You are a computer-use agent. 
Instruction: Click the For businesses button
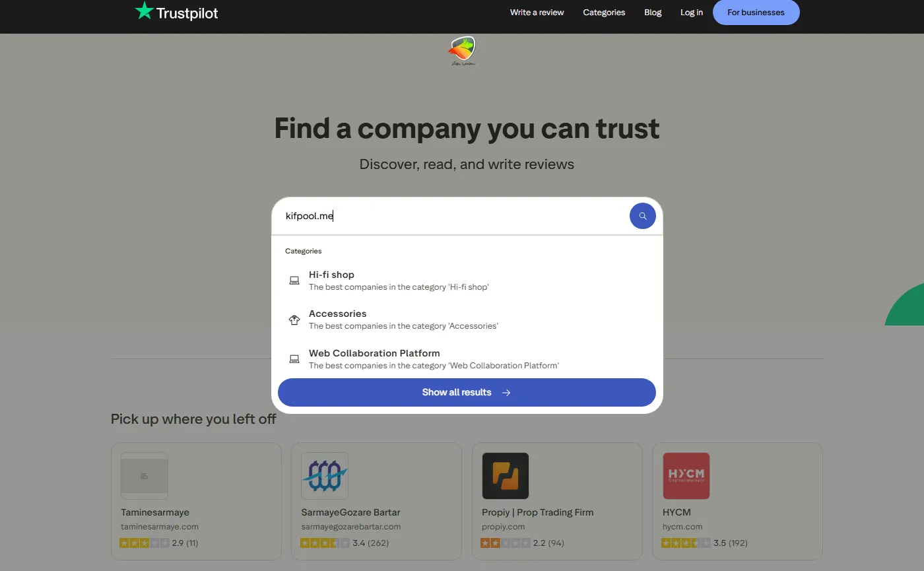click(756, 13)
